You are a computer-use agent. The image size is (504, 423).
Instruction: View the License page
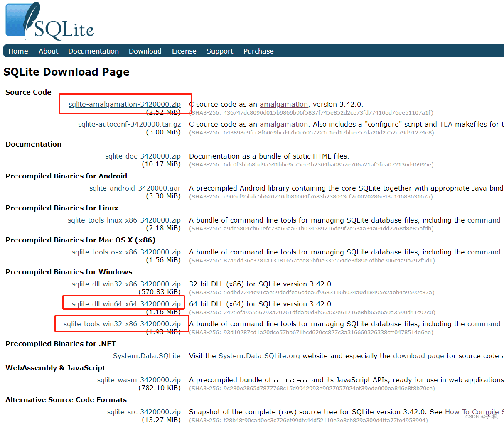(x=184, y=51)
